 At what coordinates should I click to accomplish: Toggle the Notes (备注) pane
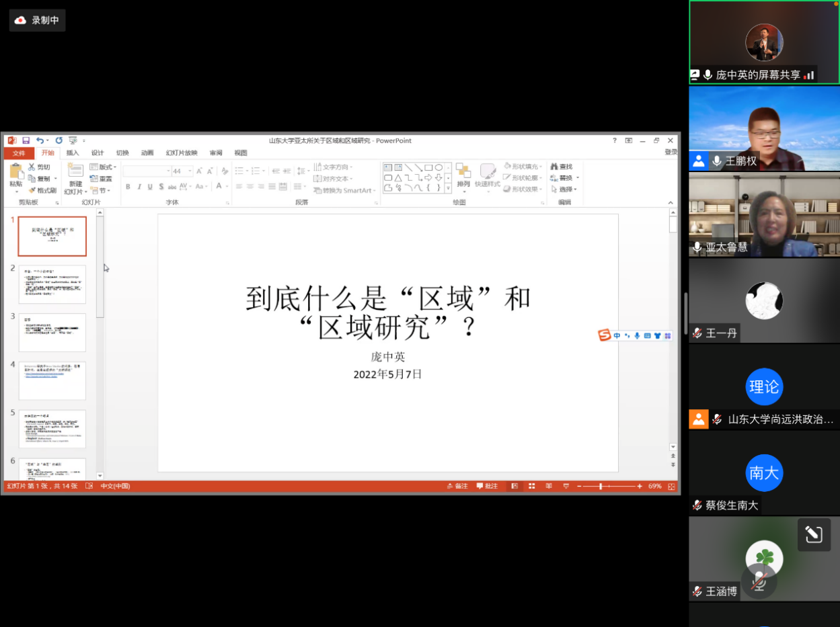pyautogui.click(x=457, y=486)
